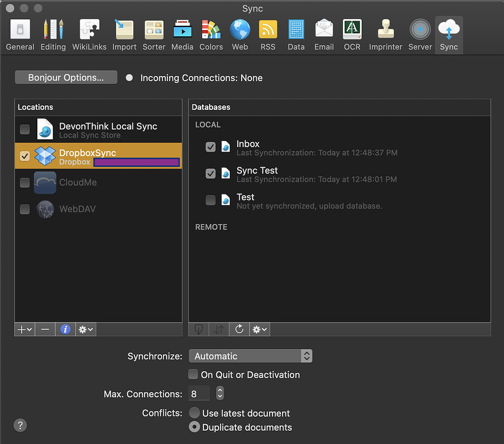Disable the DropboxSync location checkbox
504x444 pixels.
tap(25, 156)
